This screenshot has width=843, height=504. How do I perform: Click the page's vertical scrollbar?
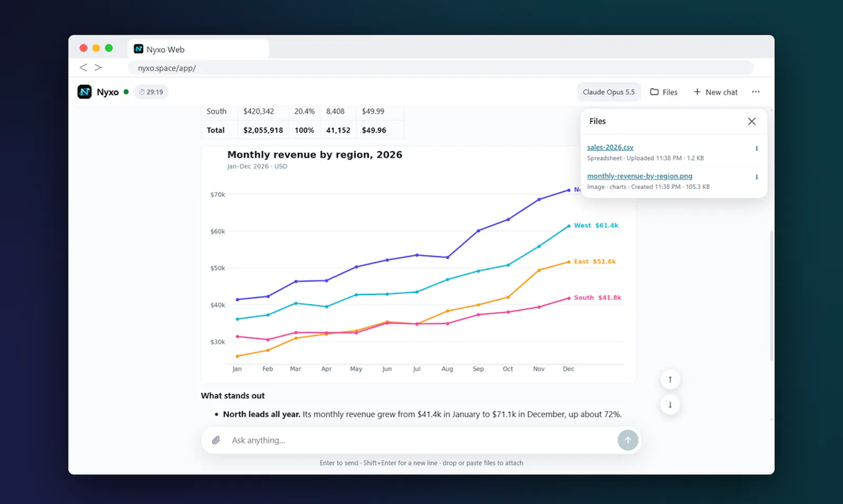coord(771,295)
